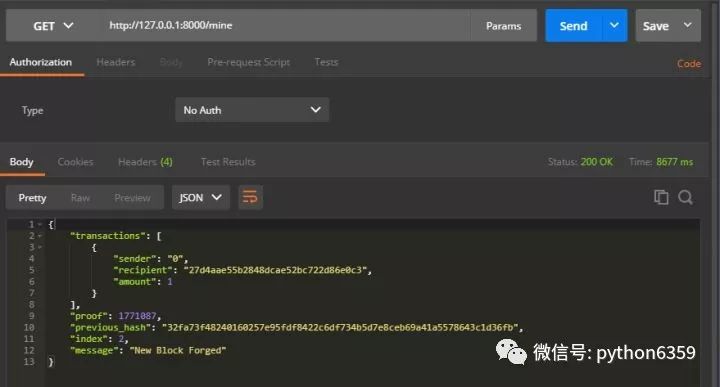Select the response Cookies tab

pyautogui.click(x=75, y=162)
